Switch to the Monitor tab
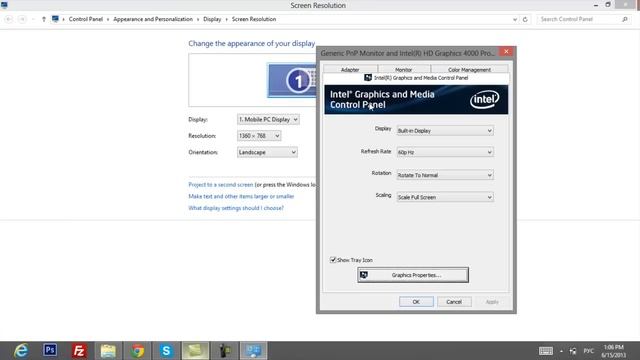The height and width of the screenshot is (360, 640). (x=404, y=69)
